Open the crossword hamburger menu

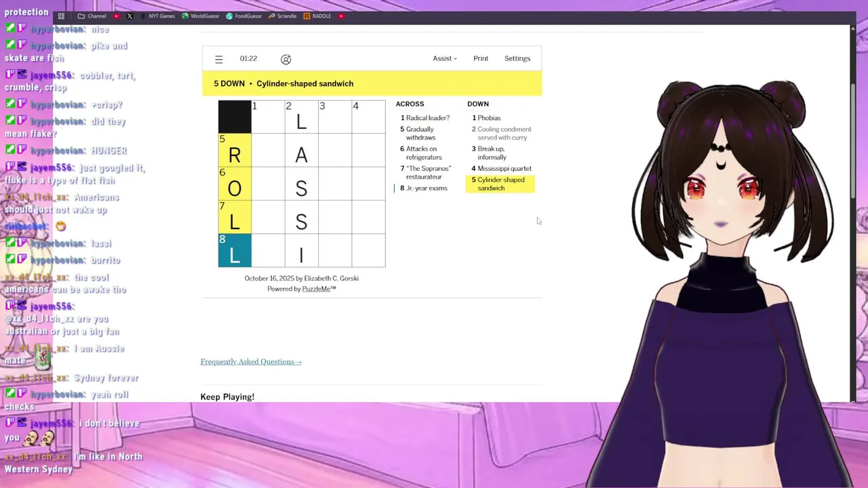pos(219,60)
